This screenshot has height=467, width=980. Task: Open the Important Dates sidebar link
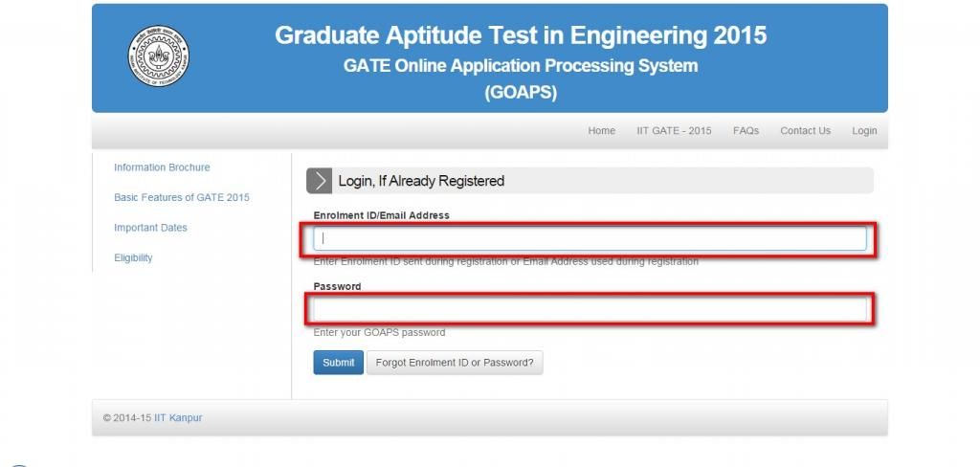pyautogui.click(x=150, y=228)
